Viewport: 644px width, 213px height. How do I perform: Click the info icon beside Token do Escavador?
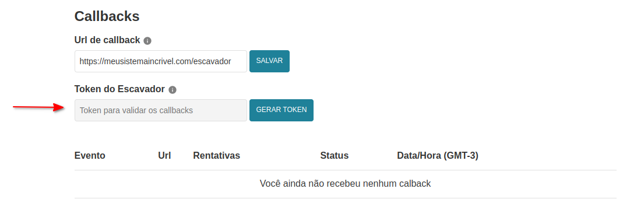(x=173, y=90)
